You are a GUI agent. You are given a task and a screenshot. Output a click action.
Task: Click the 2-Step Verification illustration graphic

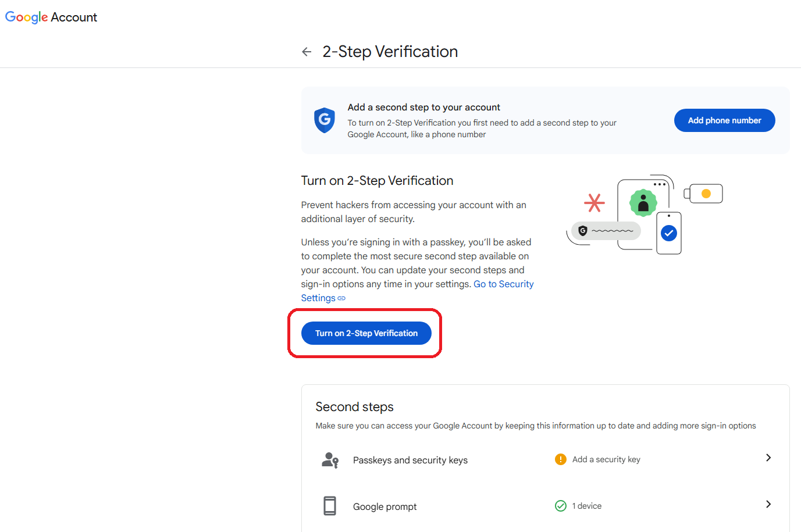point(645,215)
